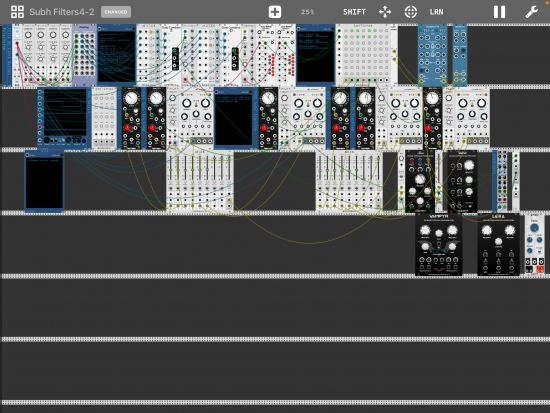Click the patch title Subh Filters4-2
Image resolution: width=550 pixels, height=413 pixels.
pyautogui.click(x=62, y=12)
